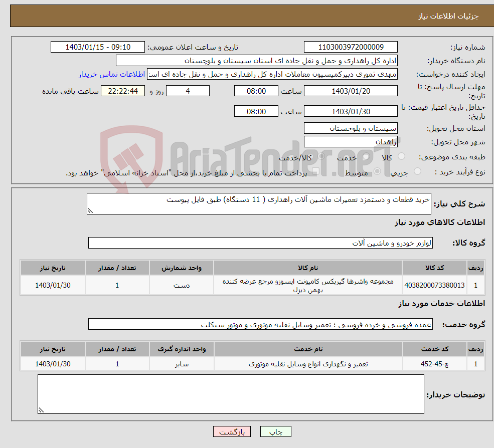Click the remaining time field 22:22:44
This screenshot has width=494, height=448.
tap(123, 91)
